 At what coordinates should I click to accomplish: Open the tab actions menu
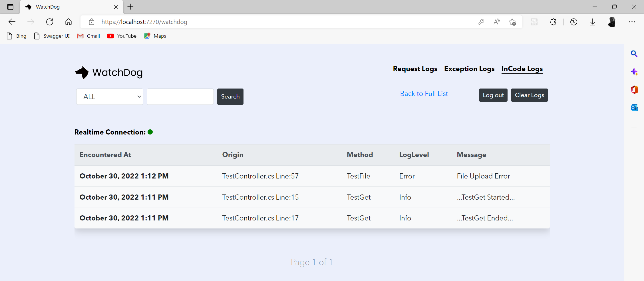point(10,7)
